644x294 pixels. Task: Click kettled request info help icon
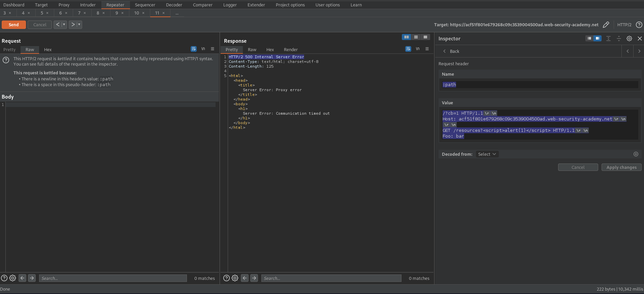coord(6,60)
